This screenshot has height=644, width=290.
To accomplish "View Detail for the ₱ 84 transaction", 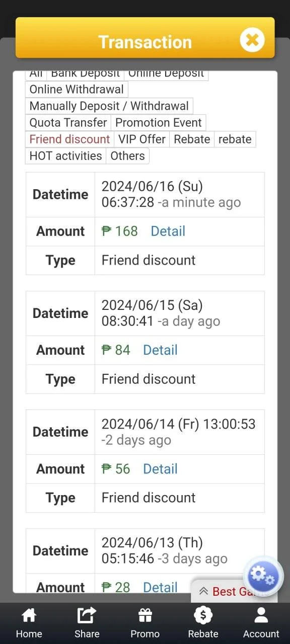I will pos(160,350).
